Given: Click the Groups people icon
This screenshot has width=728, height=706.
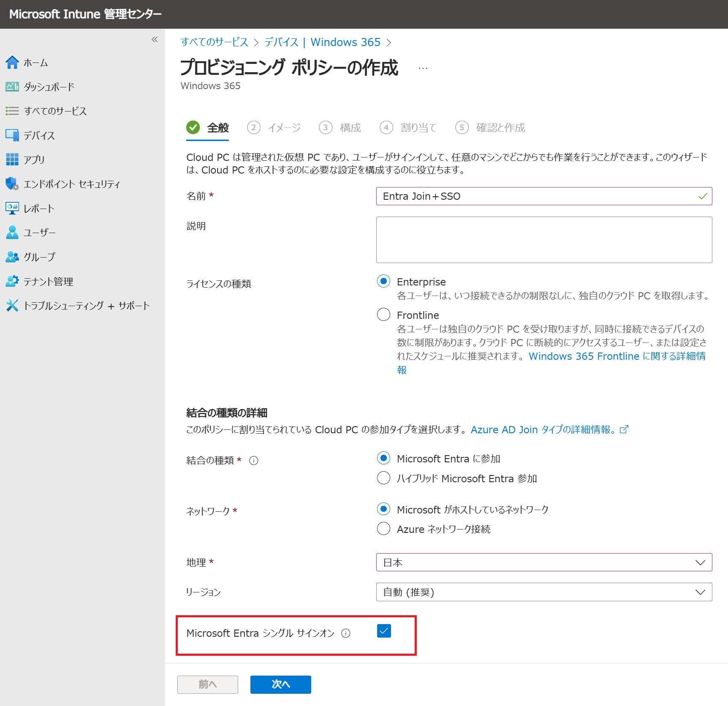Looking at the screenshot, I should point(12,257).
